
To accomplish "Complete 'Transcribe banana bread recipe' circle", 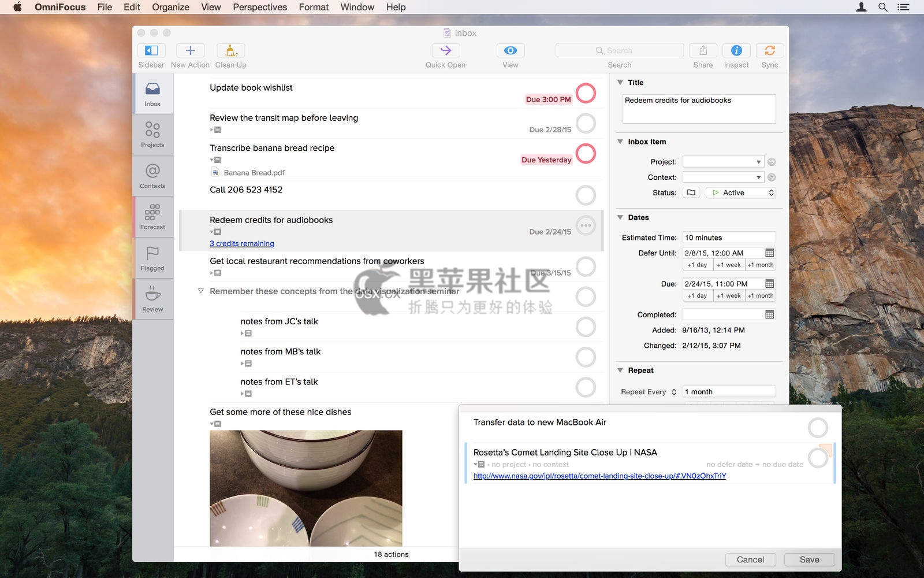I will [x=586, y=153].
